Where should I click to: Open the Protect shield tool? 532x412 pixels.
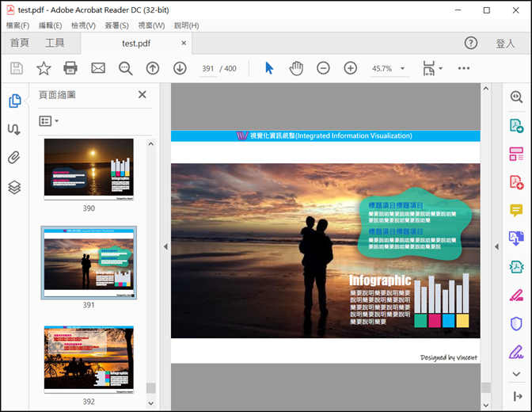click(516, 323)
